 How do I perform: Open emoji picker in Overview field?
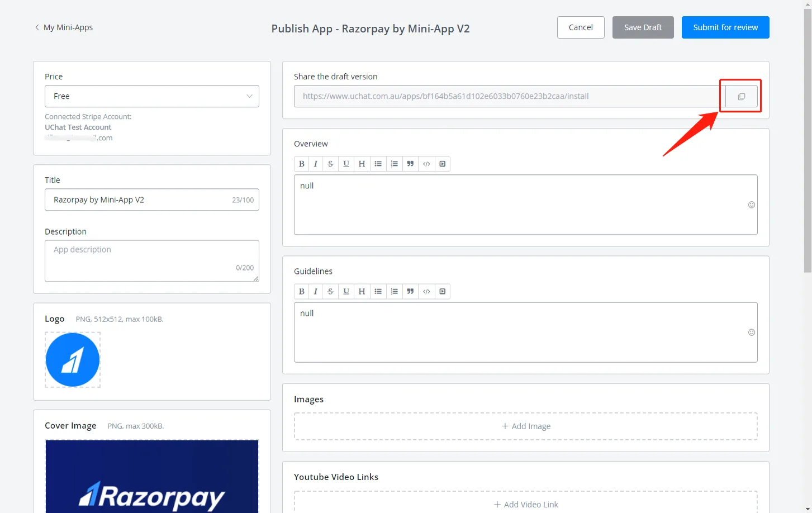pyautogui.click(x=752, y=205)
